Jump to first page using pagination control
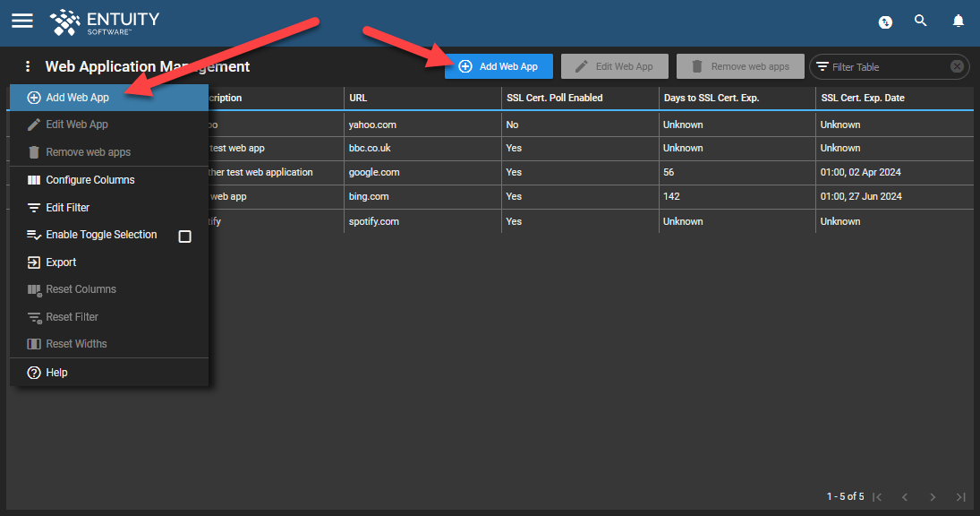Viewport: 980px width, 516px height. (877, 496)
